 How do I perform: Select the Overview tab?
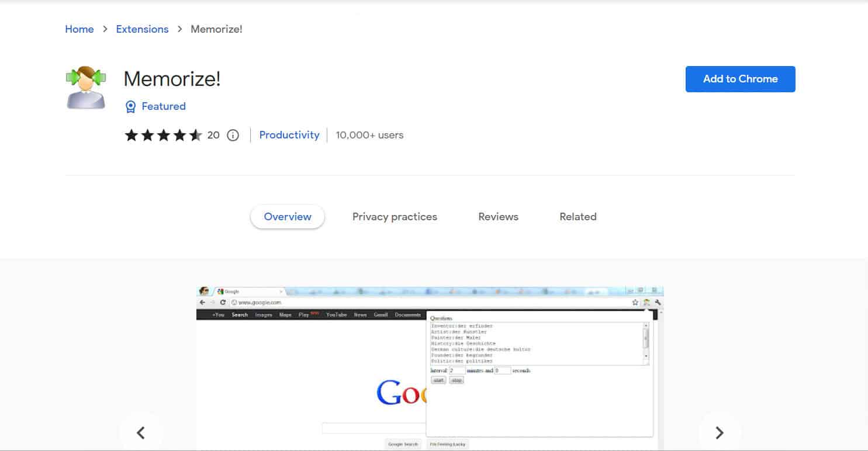point(288,217)
